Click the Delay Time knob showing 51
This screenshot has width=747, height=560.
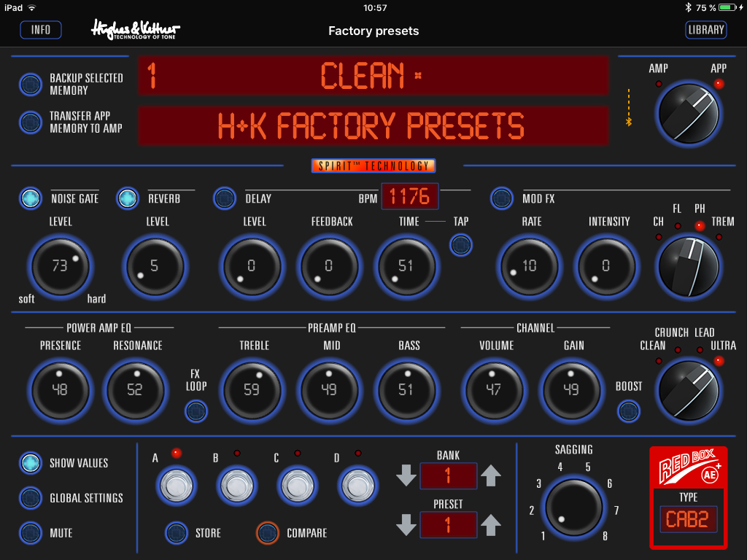[x=406, y=266]
